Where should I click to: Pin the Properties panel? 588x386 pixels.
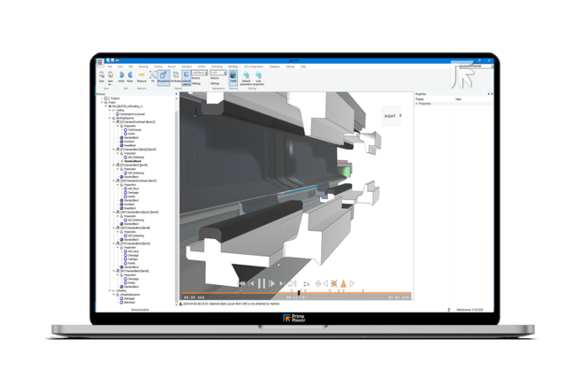pyautogui.click(x=488, y=94)
